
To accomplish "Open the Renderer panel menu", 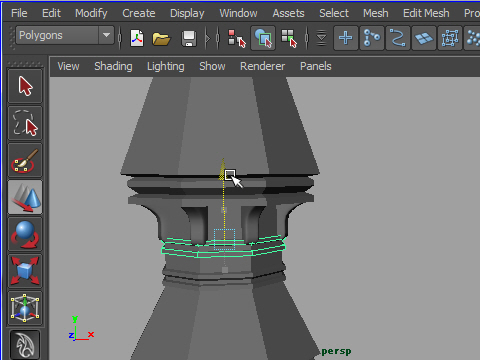I will tap(262, 66).
